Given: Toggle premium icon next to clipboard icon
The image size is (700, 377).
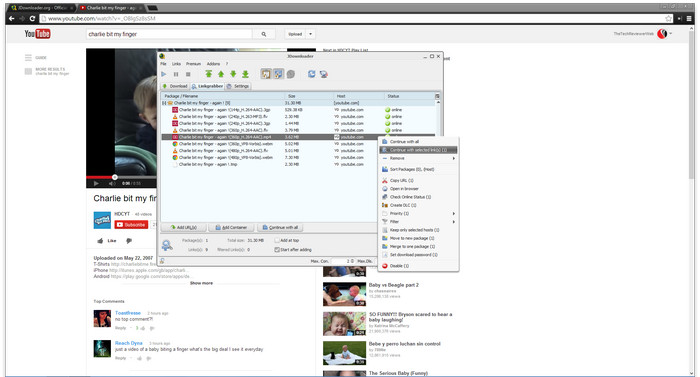Looking at the screenshot, I should tap(278, 74).
